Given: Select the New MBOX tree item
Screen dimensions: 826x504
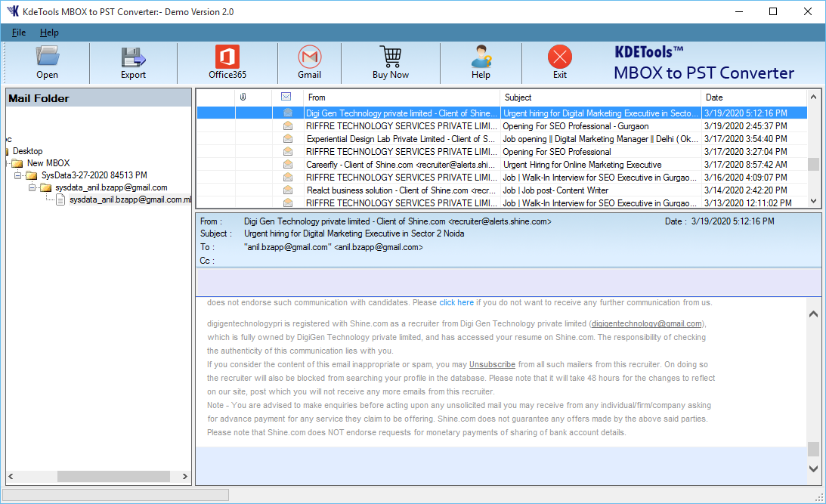Looking at the screenshot, I should [x=48, y=163].
